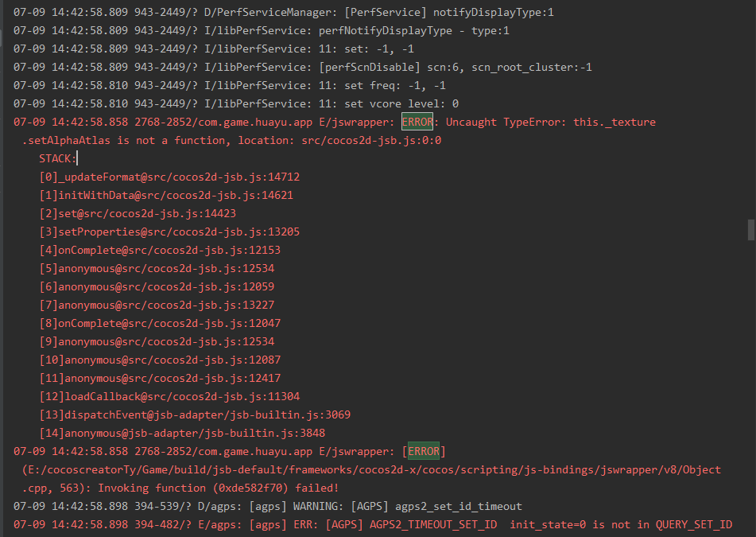
Task: Click the anonymous frame at cocos2d-jsb.js:13227
Action: click(x=157, y=305)
